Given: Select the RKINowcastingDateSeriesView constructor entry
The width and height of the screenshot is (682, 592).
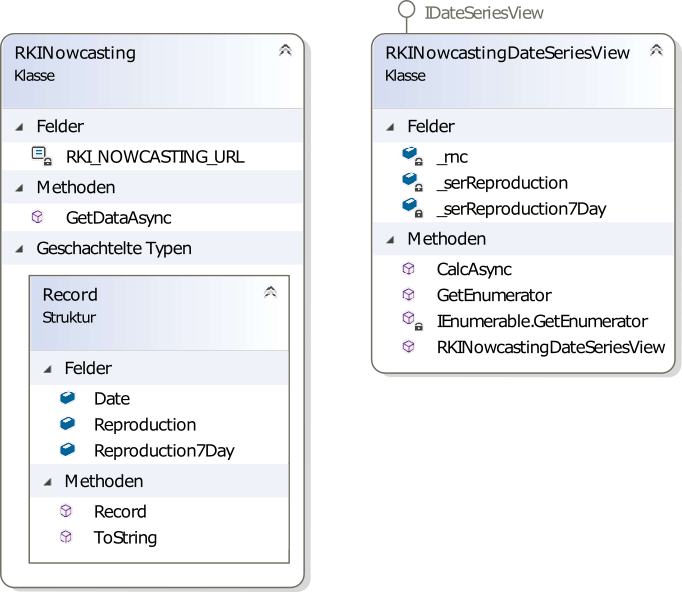Looking at the screenshot, I should tap(551, 348).
